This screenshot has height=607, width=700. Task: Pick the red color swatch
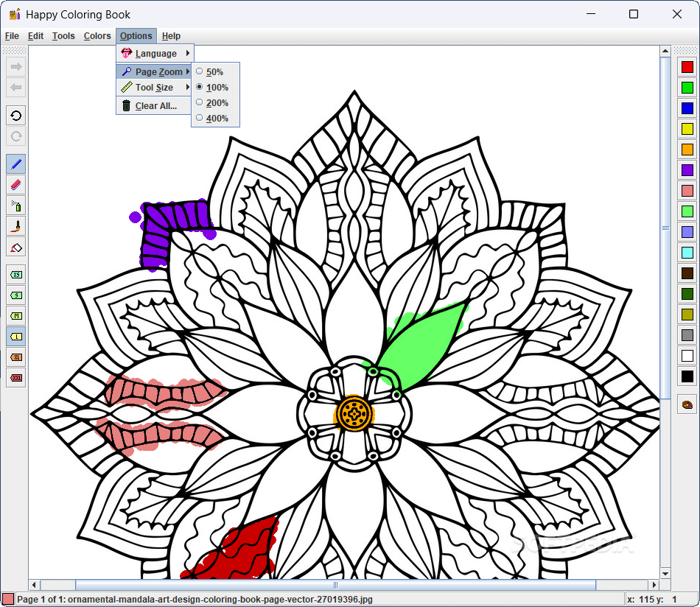click(687, 67)
